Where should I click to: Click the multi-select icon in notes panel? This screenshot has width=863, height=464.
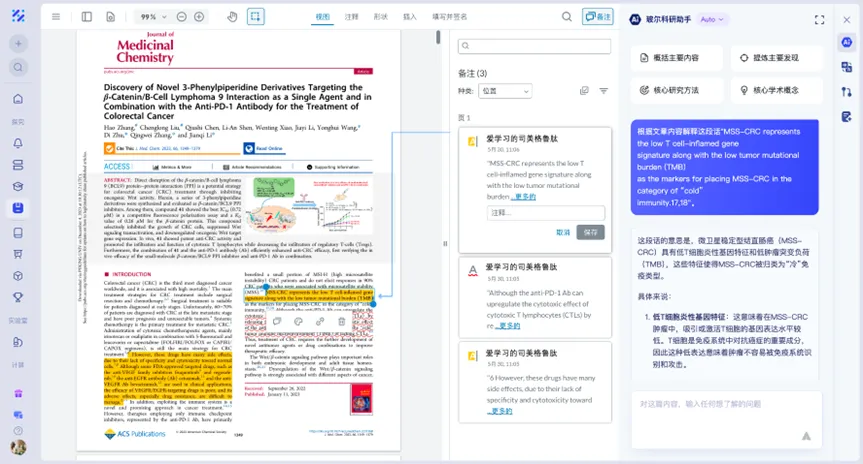tap(585, 91)
